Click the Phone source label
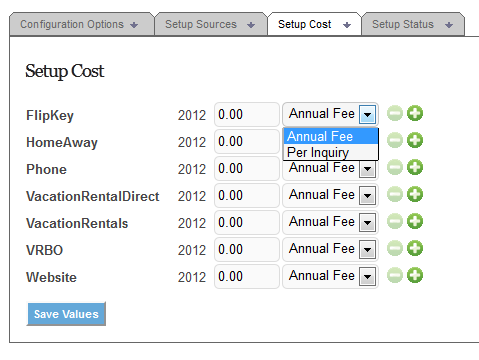This screenshot has width=479, height=360. pos(47,169)
